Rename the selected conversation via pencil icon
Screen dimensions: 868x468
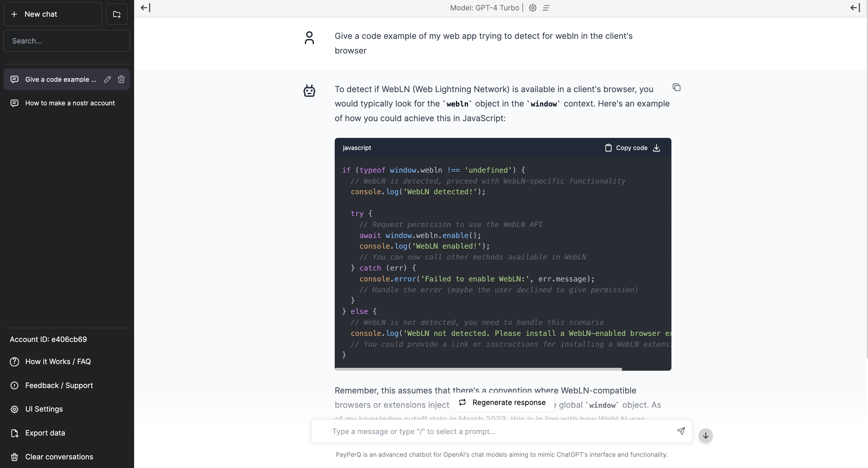point(107,79)
